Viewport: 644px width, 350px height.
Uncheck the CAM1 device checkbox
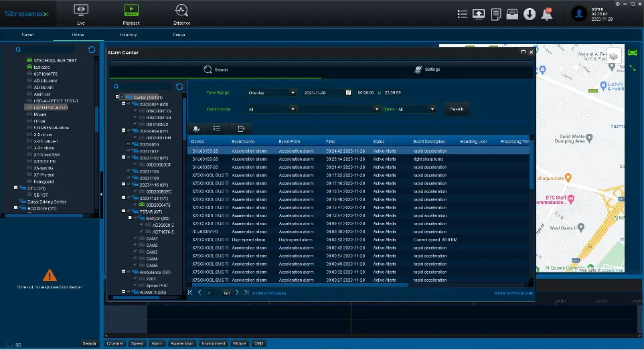click(135, 239)
